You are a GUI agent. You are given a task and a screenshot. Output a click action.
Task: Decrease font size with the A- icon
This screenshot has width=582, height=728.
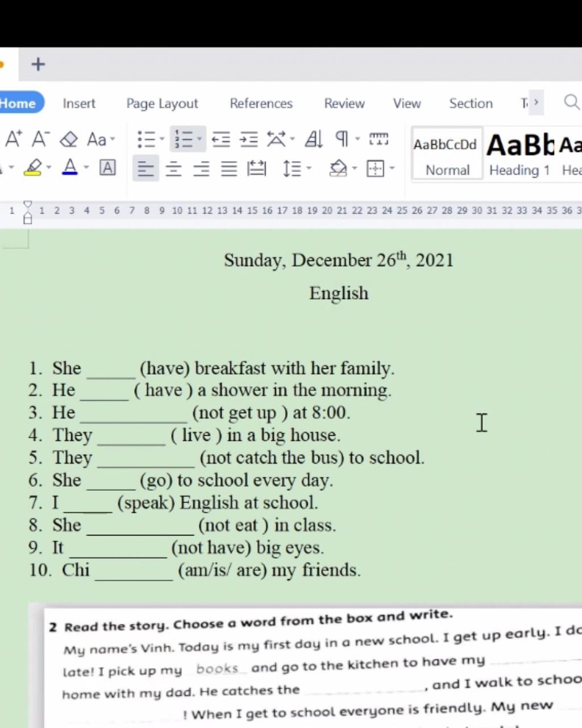pos(40,139)
